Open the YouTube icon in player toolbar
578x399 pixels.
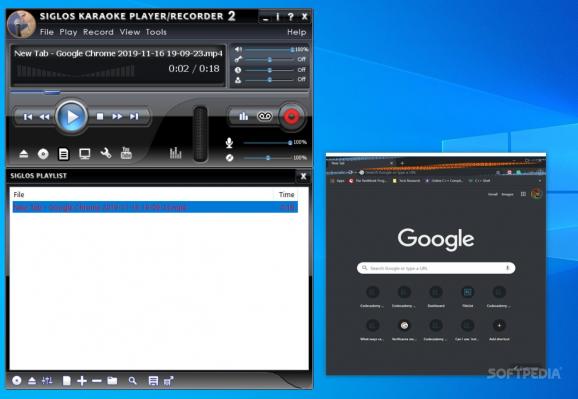click(x=126, y=153)
